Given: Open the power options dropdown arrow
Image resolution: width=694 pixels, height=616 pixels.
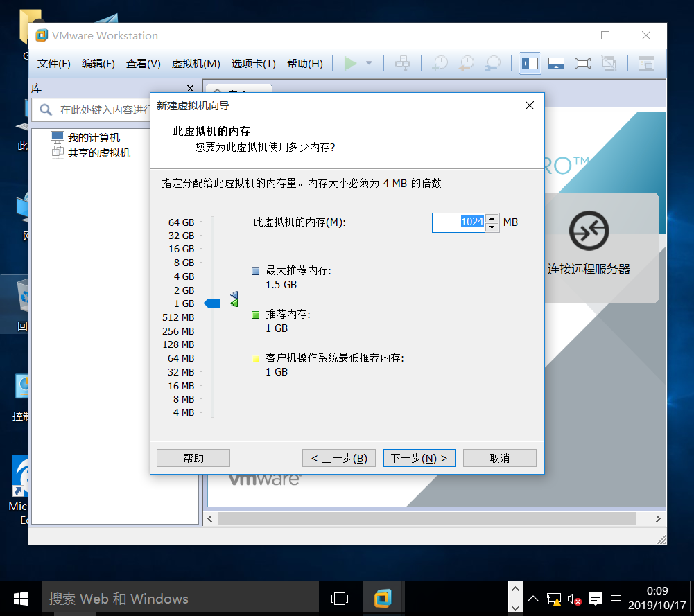Looking at the screenshot, I should (369, 63).
